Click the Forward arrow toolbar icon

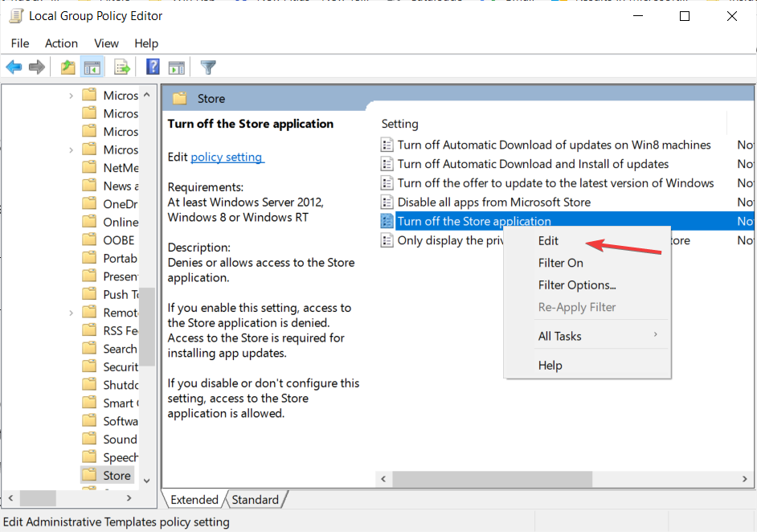point(37,68)
